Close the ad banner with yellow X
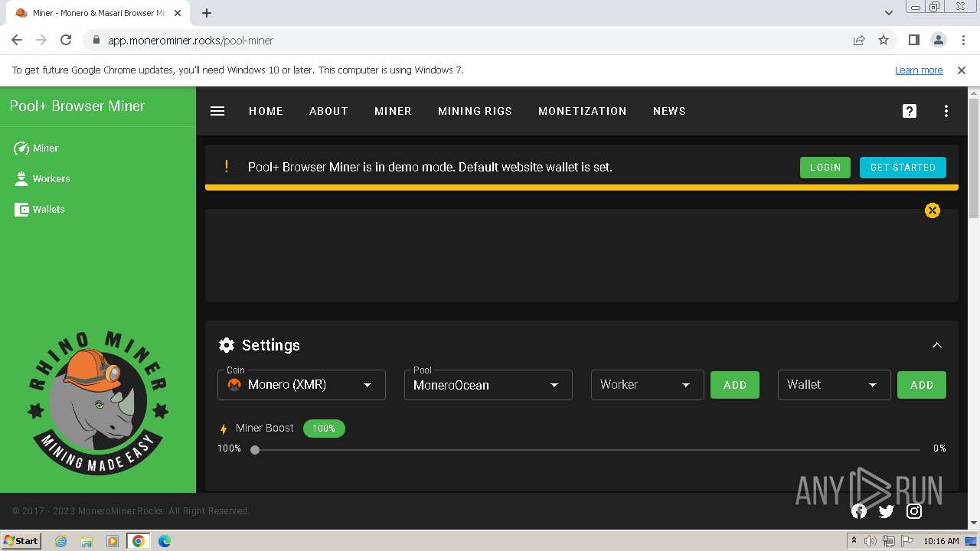980x551 pixels. [933, 210]
